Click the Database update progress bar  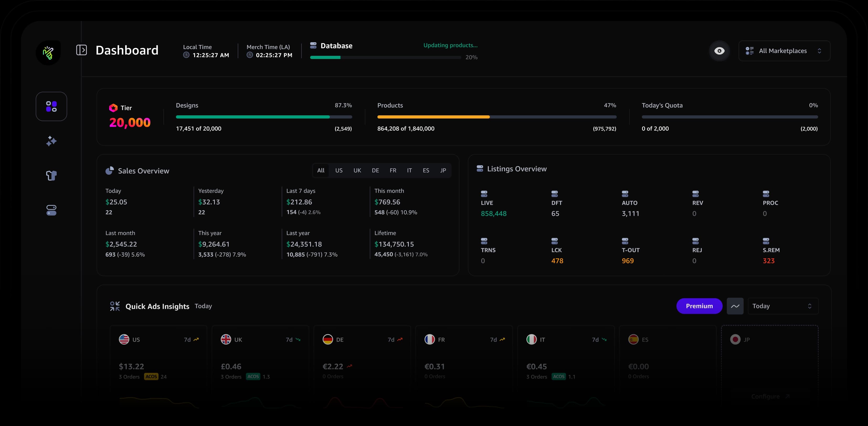[385, 58]
